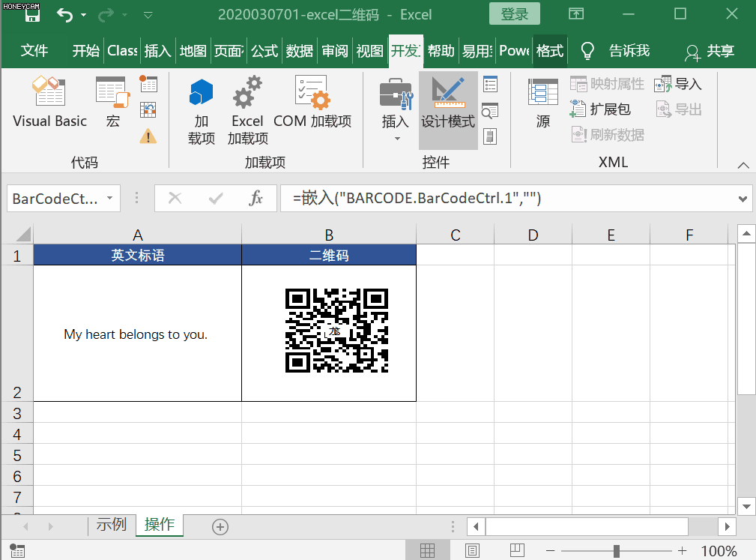Click the vertical scroll up arrow
This screenshot has width=756, height=560.
click(x=746, y=234)
